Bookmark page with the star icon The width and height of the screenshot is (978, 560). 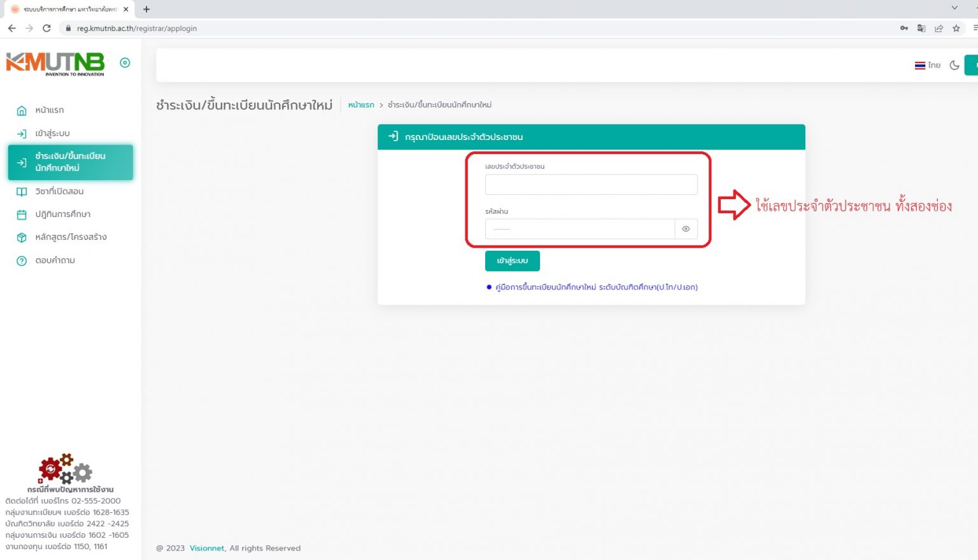956,28
